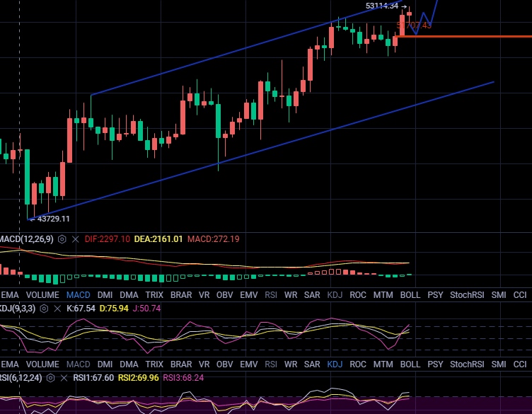532x414 pixels.
Task: Select SAR in the indicator row above KDJ panel
Action: [x=312, y=295]
